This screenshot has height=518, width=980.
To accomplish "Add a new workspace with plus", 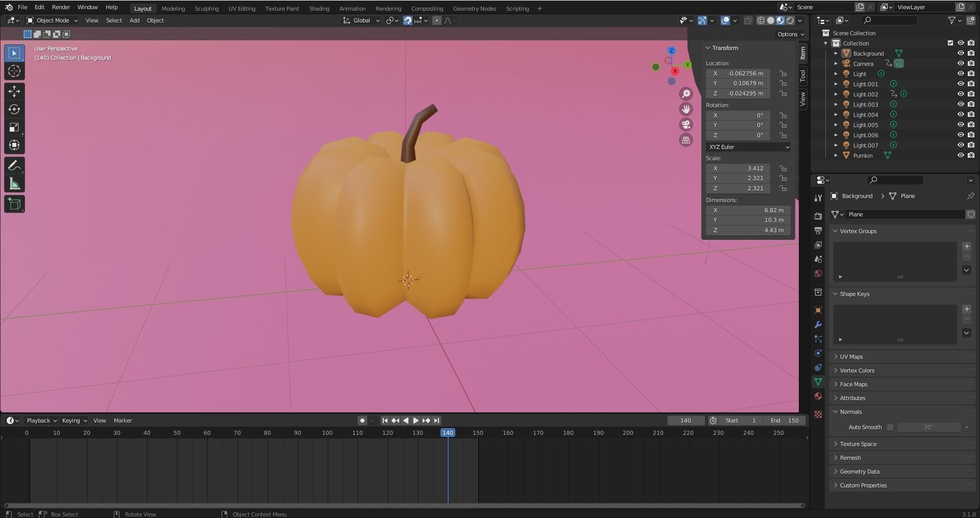I will 540,8.
